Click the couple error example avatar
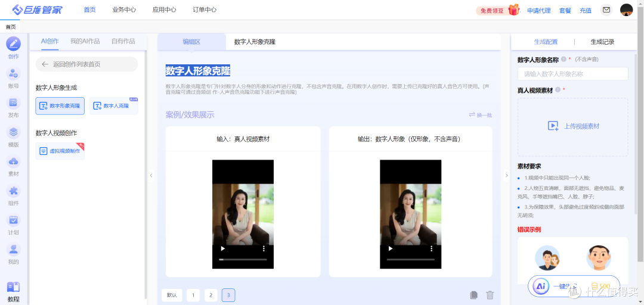The width and height of the screenshot is (644, 305). [547, 258]
